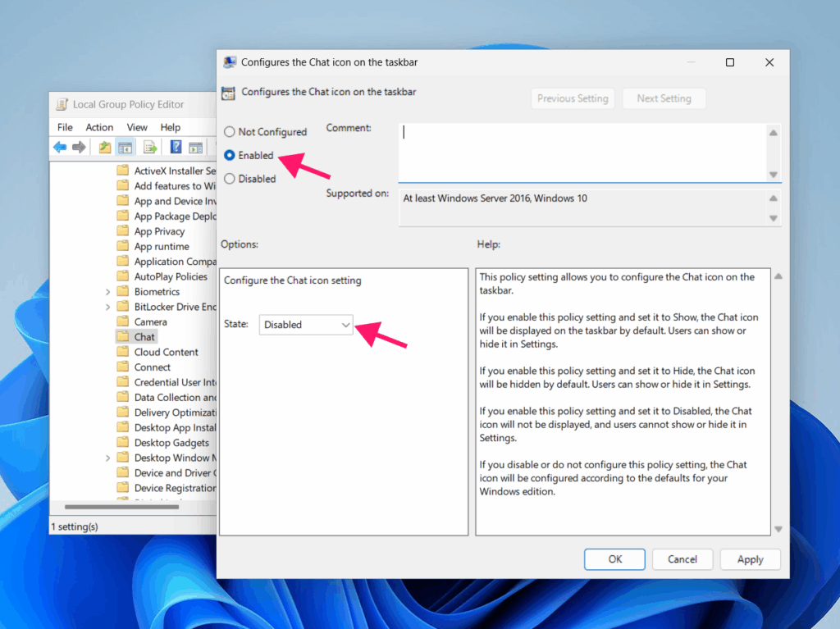
Task: Select Application Compatibility tree item
Action: pos(175,262)
